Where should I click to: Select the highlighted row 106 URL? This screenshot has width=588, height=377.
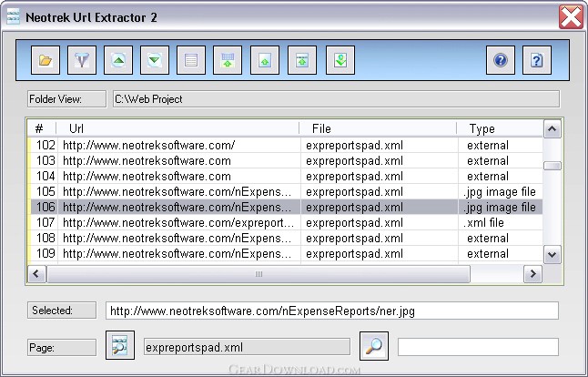click(177, 207)
